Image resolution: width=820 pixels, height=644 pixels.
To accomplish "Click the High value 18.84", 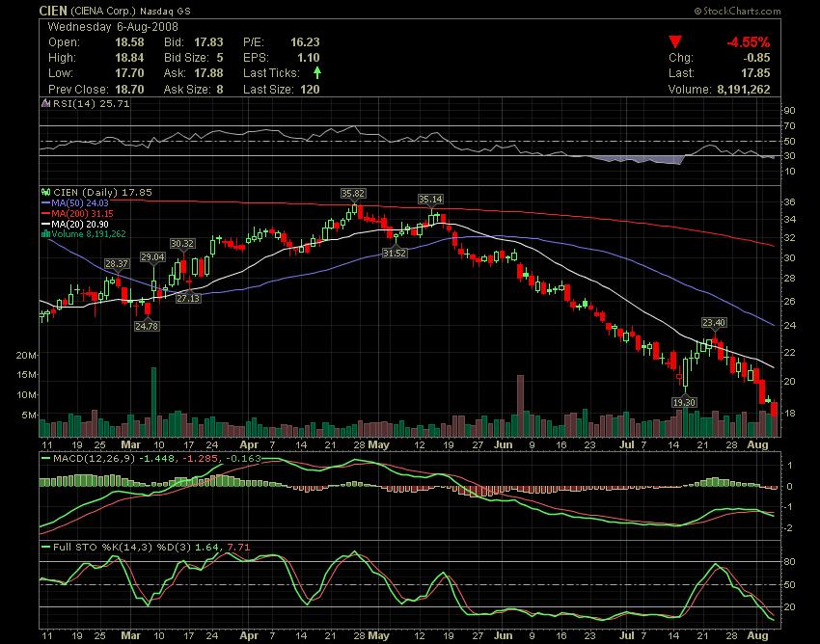I will [x=129, y=58].
